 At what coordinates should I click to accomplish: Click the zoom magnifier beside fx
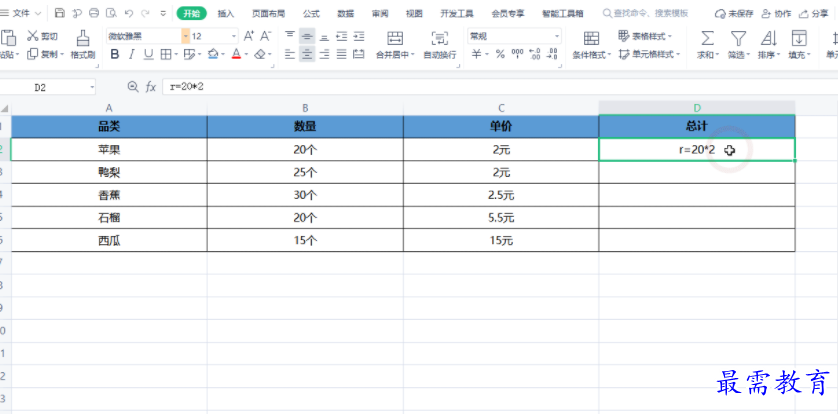pos(133,87)
